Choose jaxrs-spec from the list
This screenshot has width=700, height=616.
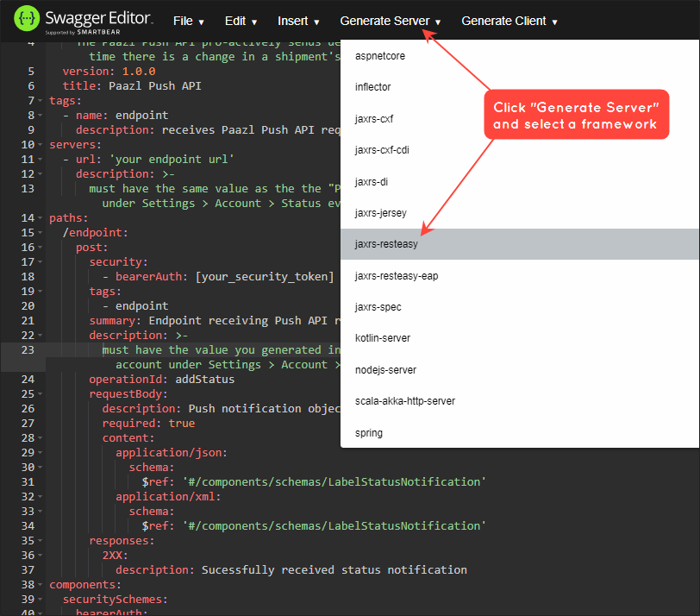point(520,307)
